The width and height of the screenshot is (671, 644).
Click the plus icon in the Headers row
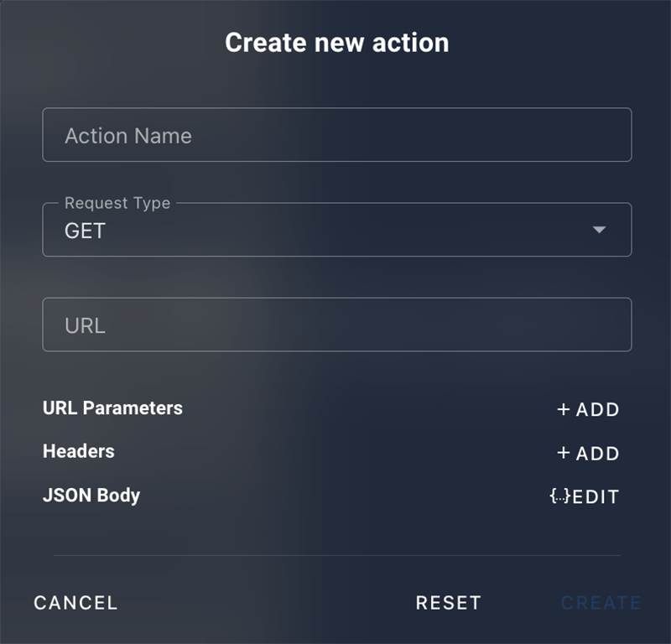(563, 453)
